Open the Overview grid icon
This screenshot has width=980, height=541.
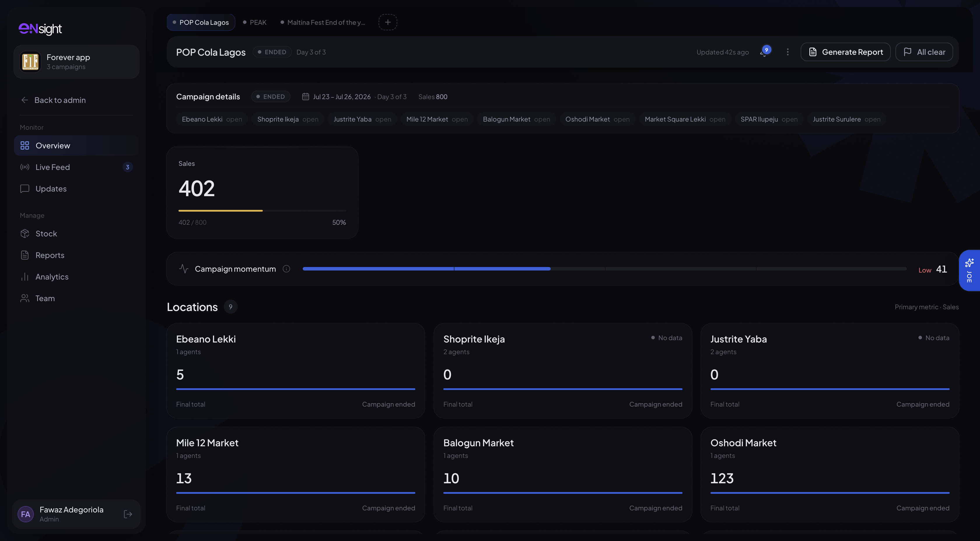25,146
